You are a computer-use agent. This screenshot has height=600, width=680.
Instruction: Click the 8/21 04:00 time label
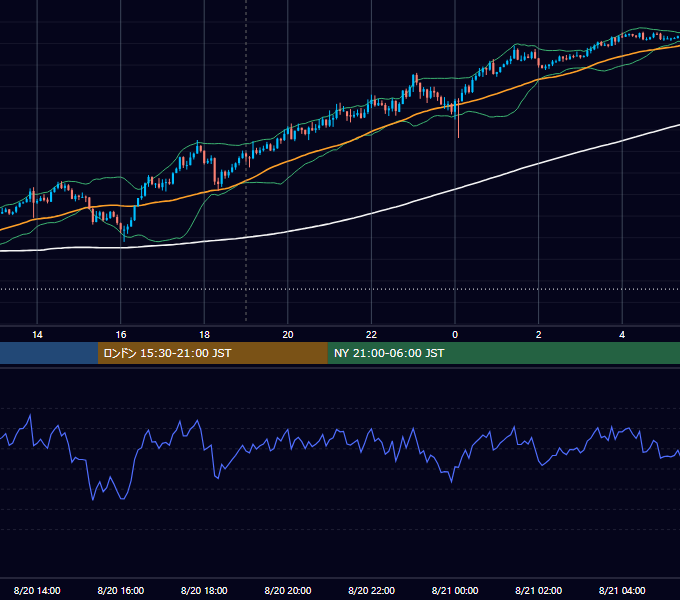pyautogui.click(x=622, y=590)
